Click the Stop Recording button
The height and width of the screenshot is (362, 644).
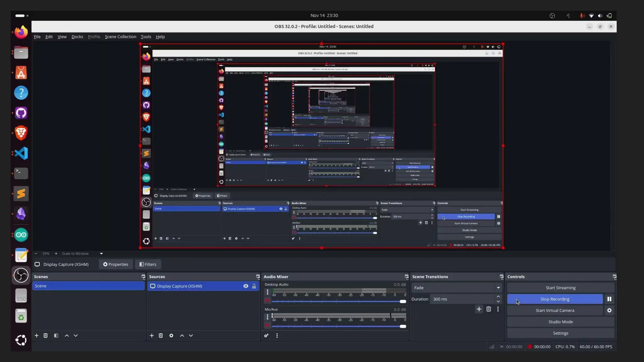tap(555, 299)
